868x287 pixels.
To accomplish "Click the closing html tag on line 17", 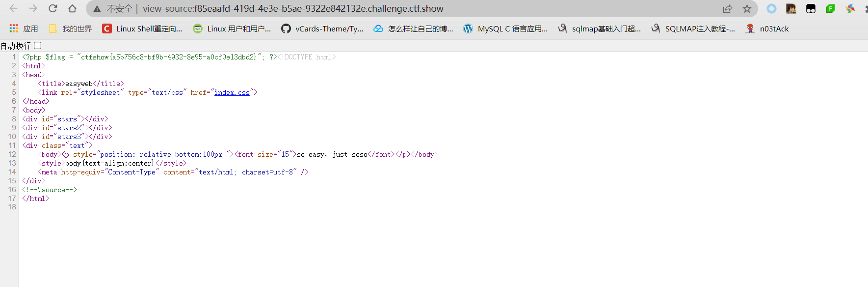I will 36,199.
